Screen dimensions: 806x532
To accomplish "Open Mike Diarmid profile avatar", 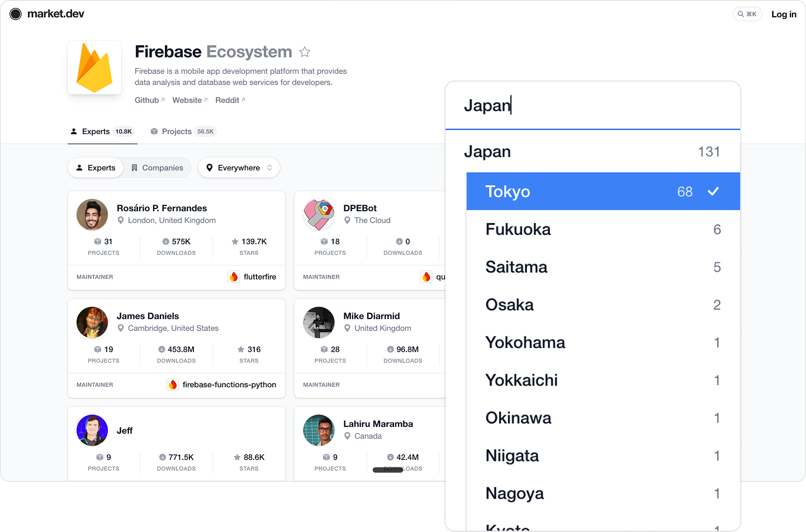I will tap(319, 322).
